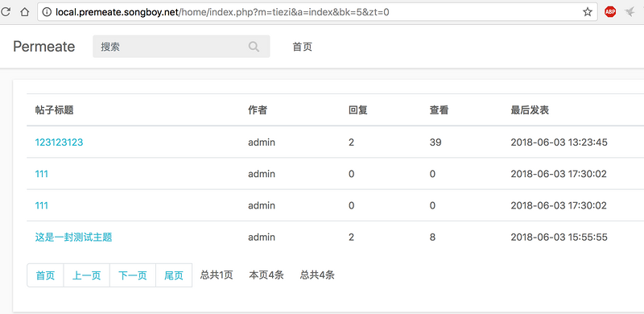Select the view count 8

[x=432, y=238]
